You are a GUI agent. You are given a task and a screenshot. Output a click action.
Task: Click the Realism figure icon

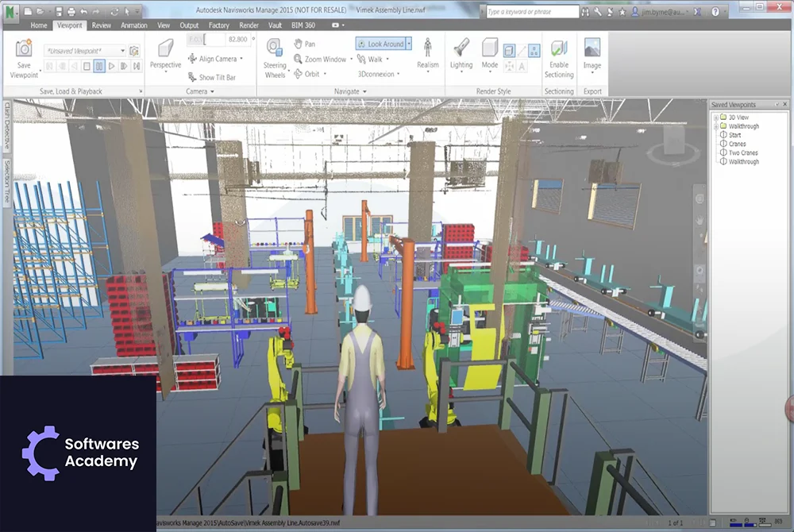pos(428,48)
